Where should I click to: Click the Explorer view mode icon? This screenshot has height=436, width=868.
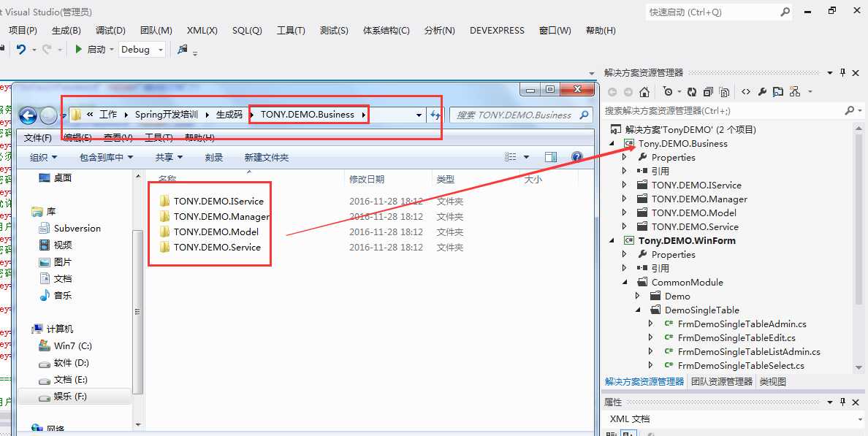(x=511, y=157)
